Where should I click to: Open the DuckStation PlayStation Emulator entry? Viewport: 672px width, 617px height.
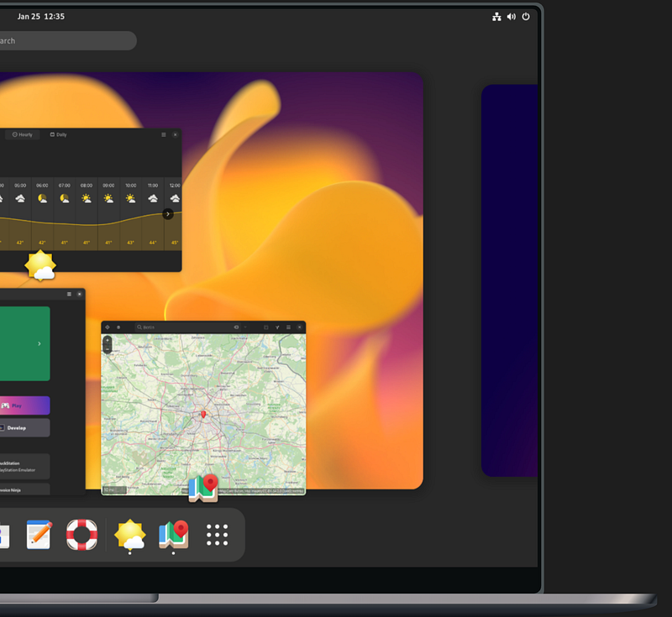(25, 466)
